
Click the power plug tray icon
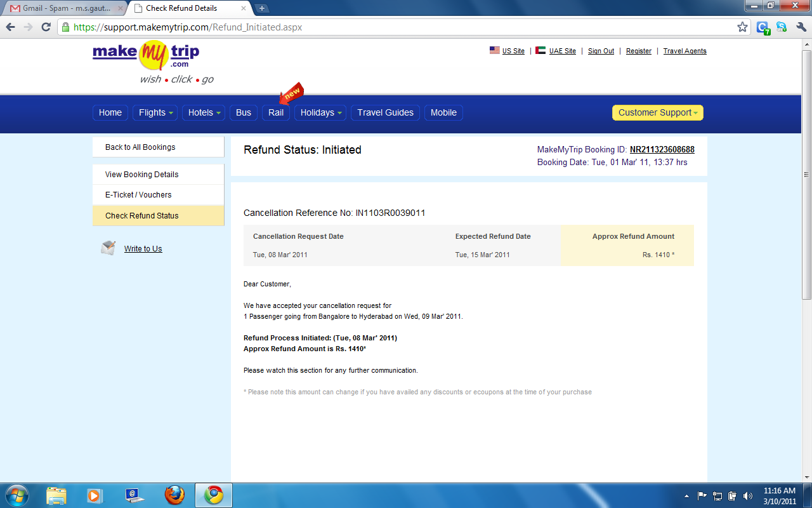733,496
